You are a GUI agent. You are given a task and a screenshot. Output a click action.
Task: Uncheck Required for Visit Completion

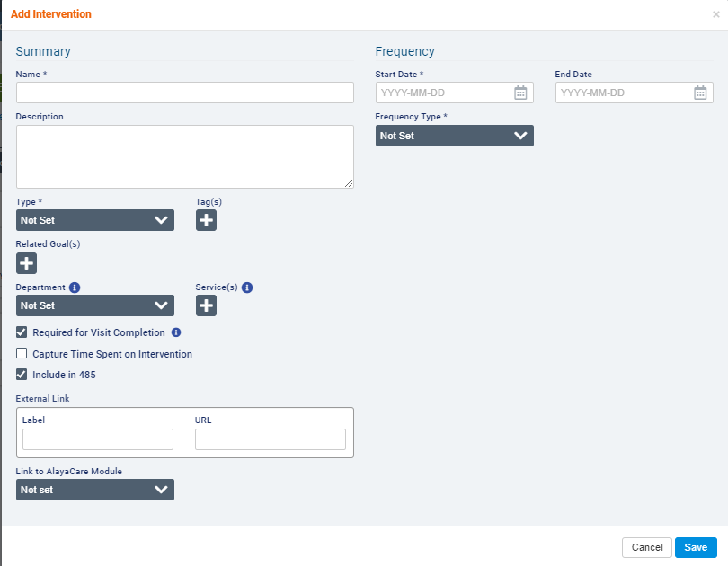click(x=22, y=332)
